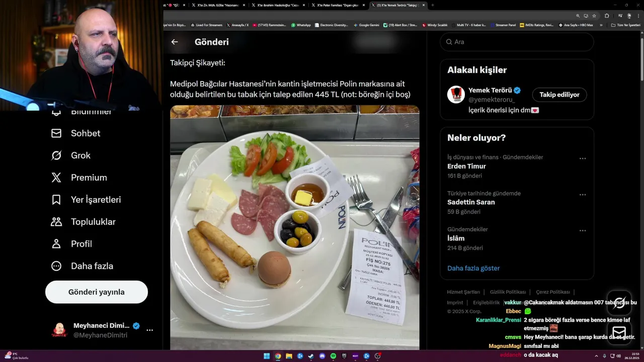Show hidden system tray icons
The height and width of the screenshot is (362, 644).
tap(597, 356)
